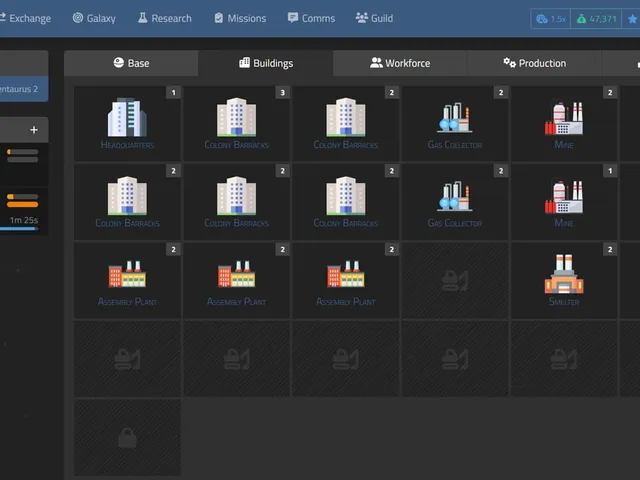Image resolution: width=640 pixels, height=480 pixels.
Task: Open the Missions page
Action: pos(240,18)
